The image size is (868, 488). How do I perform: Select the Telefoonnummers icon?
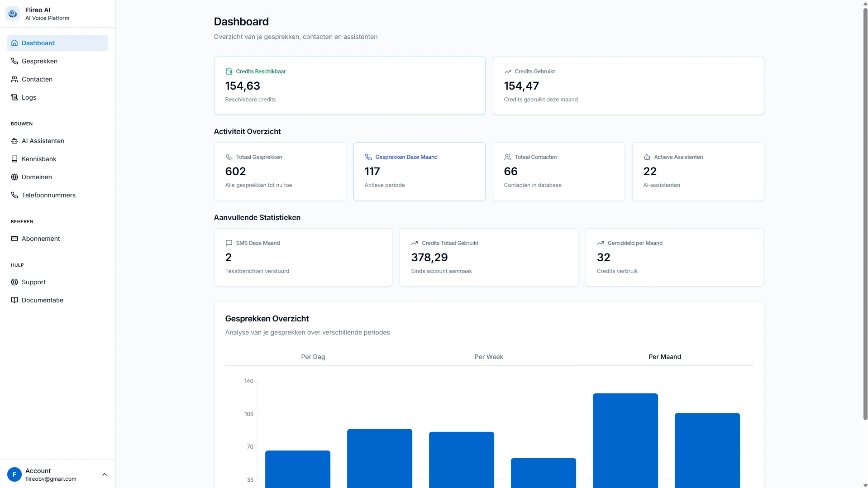pyautogui.click(x=14, y=195)
